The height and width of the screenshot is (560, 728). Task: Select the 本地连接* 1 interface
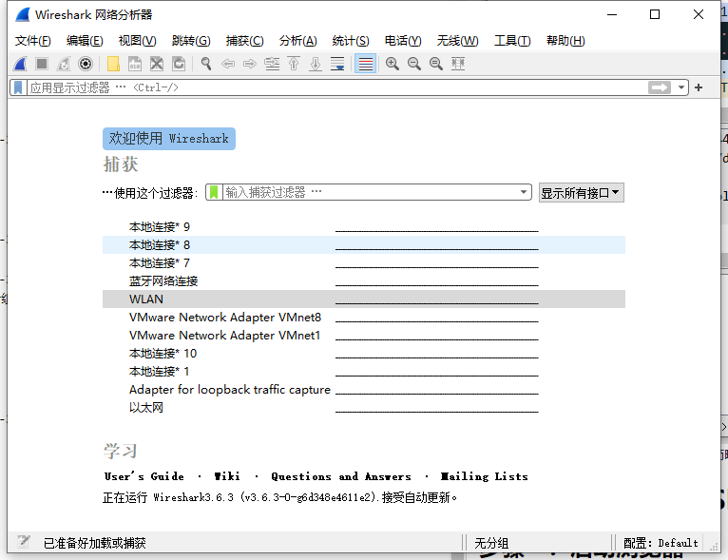pos(364,372)
